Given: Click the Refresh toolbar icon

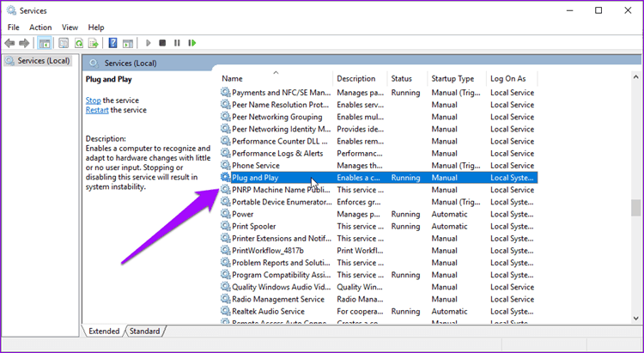Looking at the screenshot, I should click(78, 43).
